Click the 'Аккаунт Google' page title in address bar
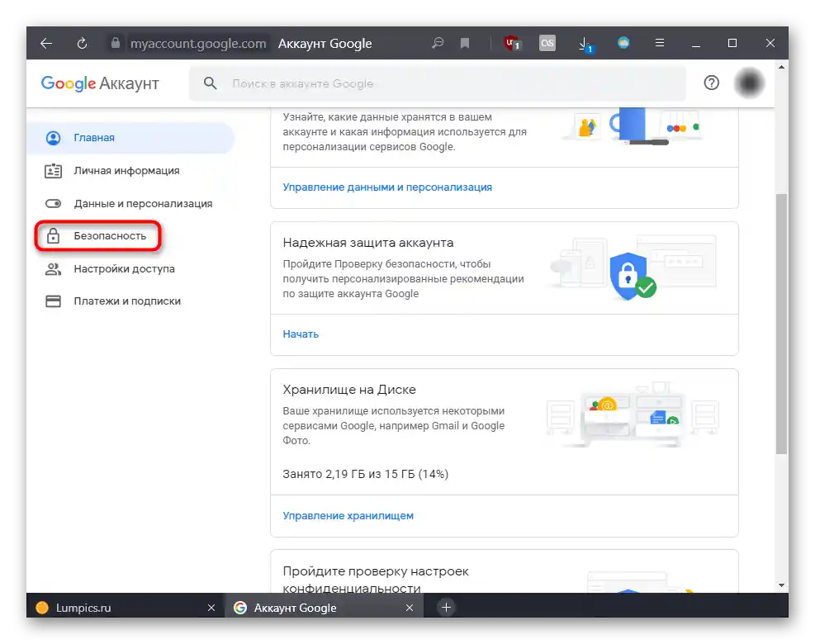 coord(325,44)
